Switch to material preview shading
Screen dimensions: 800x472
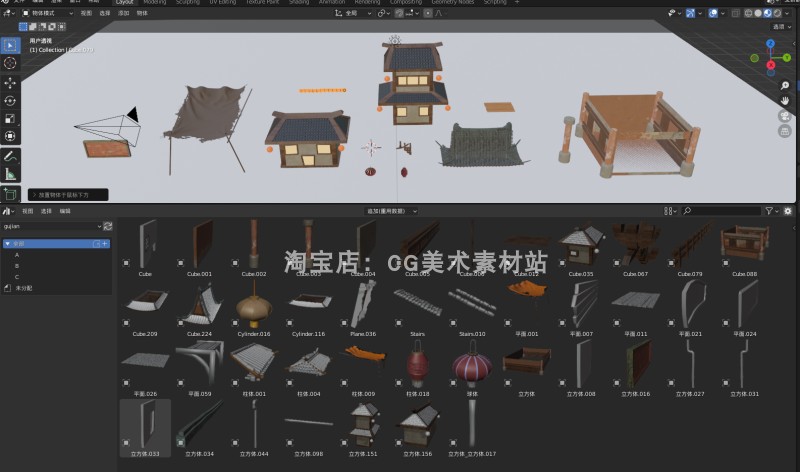[768, 13]
